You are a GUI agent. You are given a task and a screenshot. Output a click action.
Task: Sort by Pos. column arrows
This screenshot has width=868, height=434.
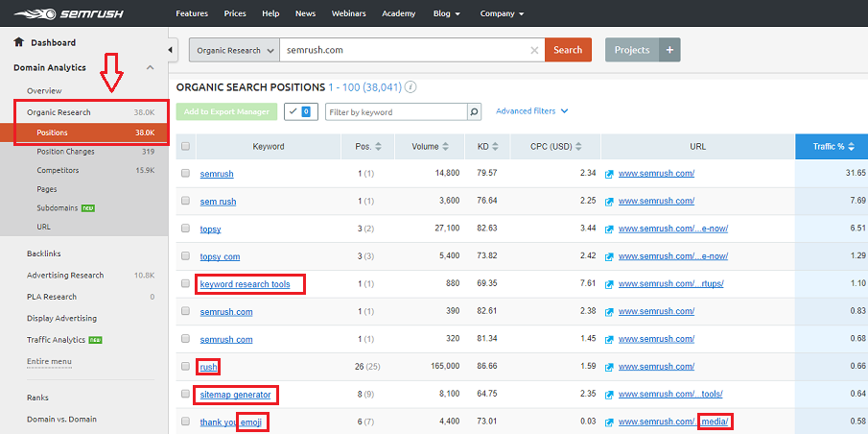click(379, 147)
